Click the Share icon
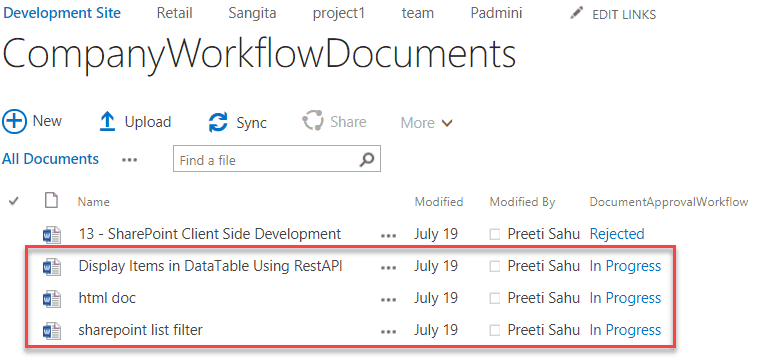Viewport: 774px width, 361px height. point(313,121)
